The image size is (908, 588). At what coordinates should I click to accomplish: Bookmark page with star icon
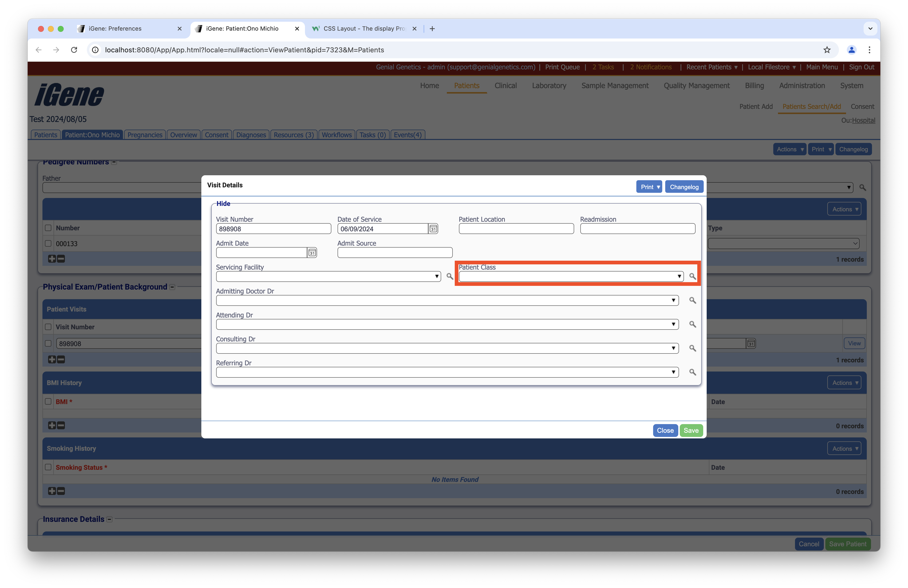point(827,50)
